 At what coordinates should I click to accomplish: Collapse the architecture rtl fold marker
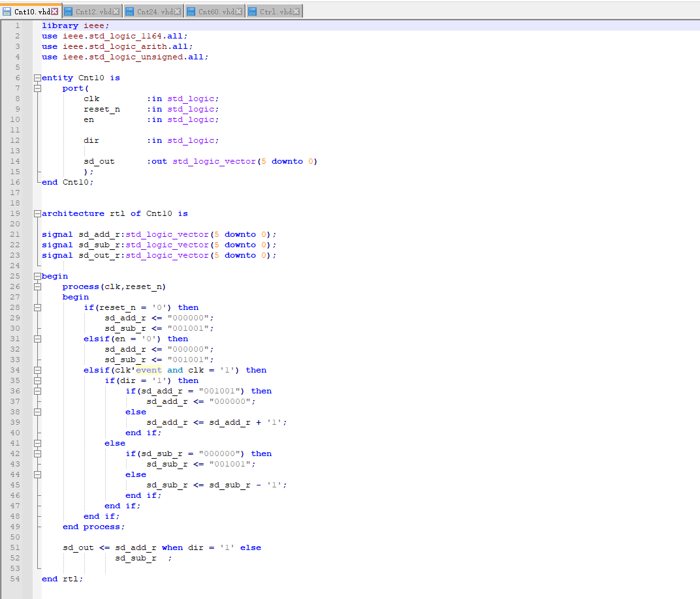pyautogui.click(x=37, y=213)
